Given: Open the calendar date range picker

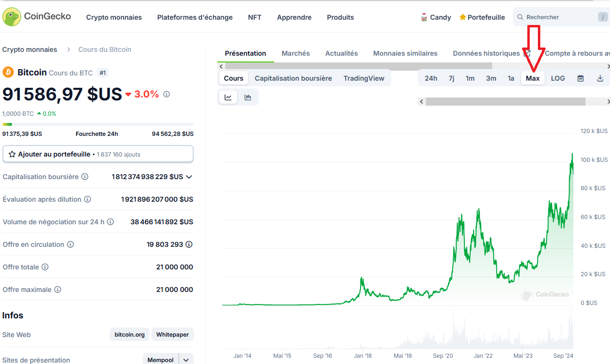Looking at the screenshot, I should pyautogui.click(x=580, y=78).
